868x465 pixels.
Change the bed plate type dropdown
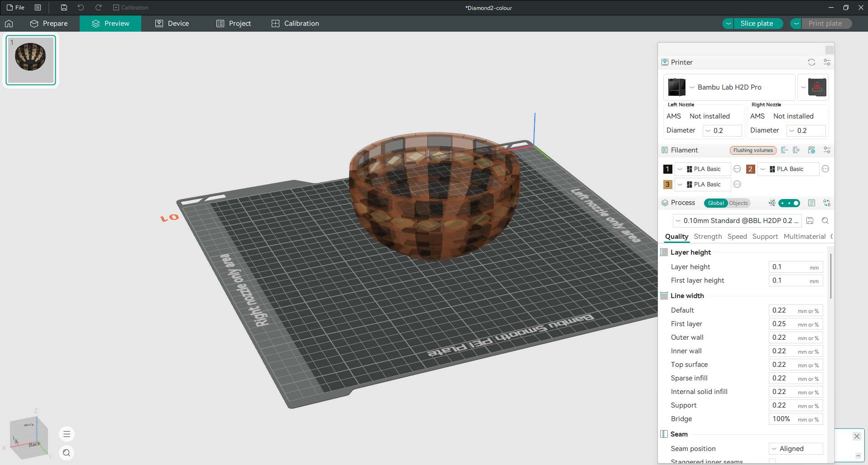[x=813, y=87]
